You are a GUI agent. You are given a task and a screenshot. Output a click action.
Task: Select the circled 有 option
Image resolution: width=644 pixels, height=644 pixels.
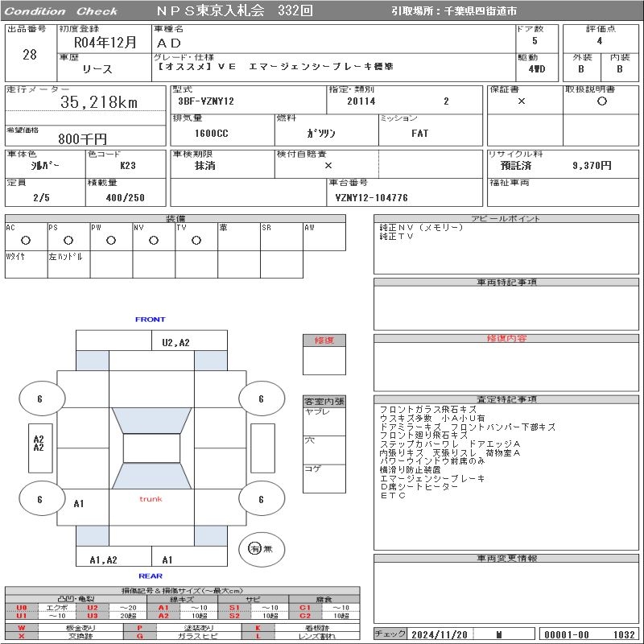coord(254,548)
